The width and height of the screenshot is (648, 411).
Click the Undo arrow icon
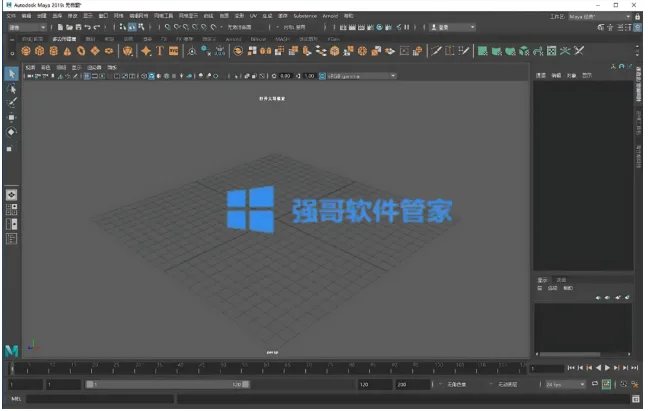point(88,27)
